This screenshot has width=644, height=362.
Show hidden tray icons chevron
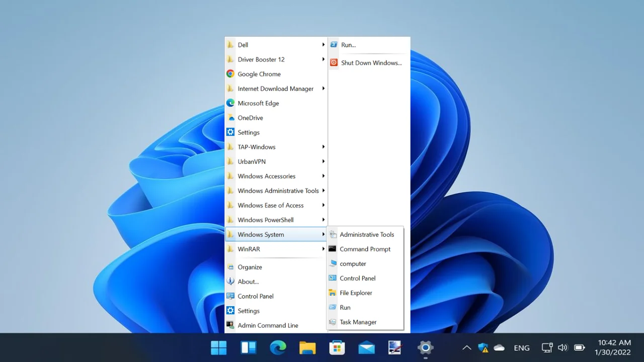pos(467,347)
